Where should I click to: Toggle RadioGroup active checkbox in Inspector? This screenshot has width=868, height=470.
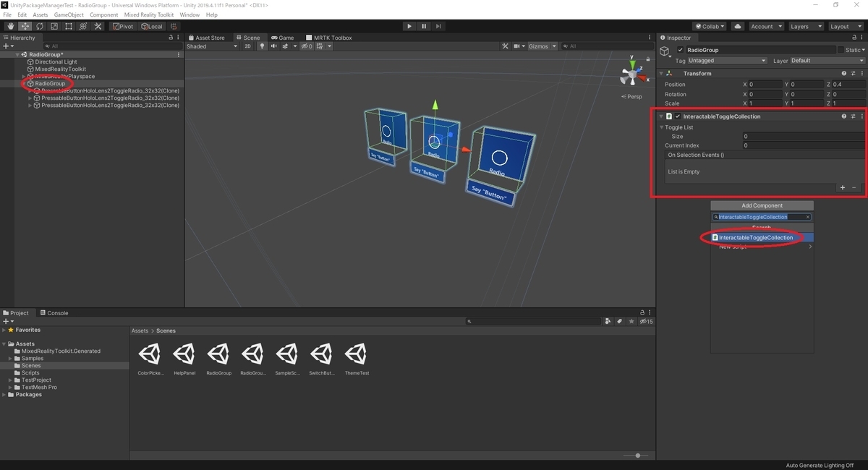click(x=680, y=50)
